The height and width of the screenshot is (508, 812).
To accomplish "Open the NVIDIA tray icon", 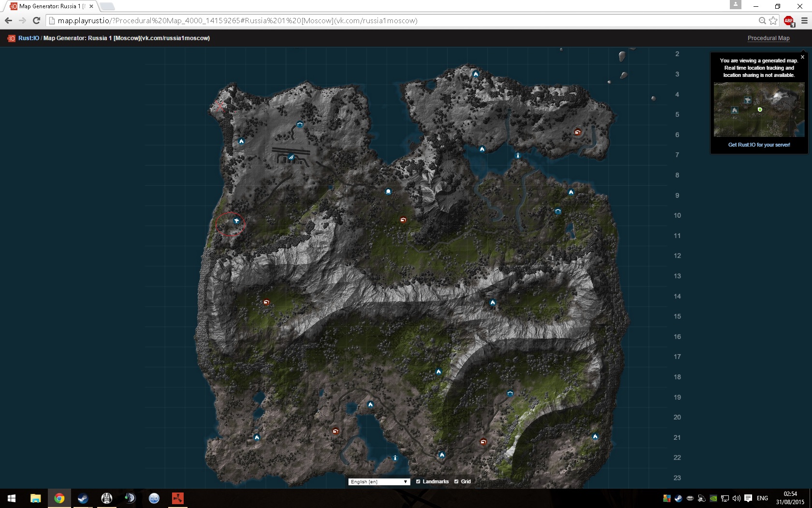I will pos(713,498).
